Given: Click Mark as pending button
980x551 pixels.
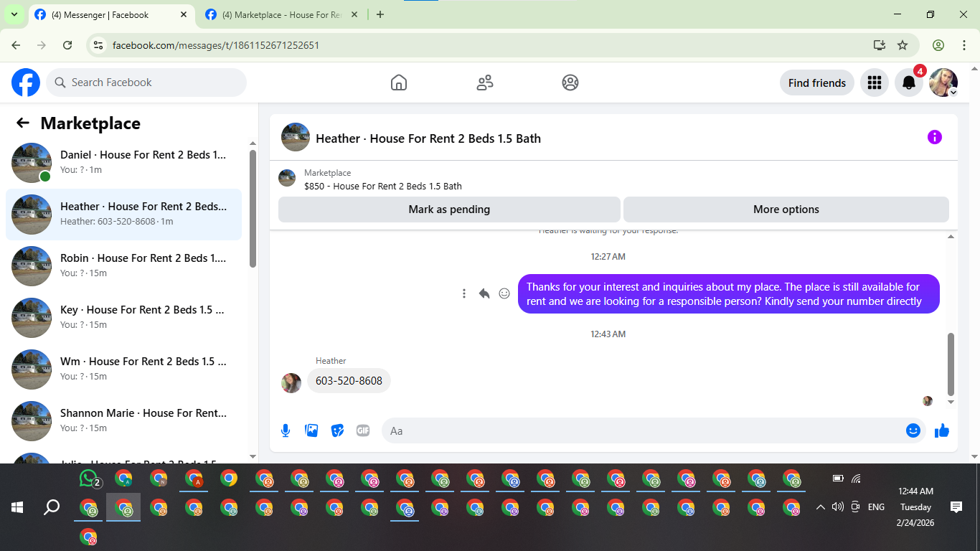Looking at the screenshot, I should point(449,209).
